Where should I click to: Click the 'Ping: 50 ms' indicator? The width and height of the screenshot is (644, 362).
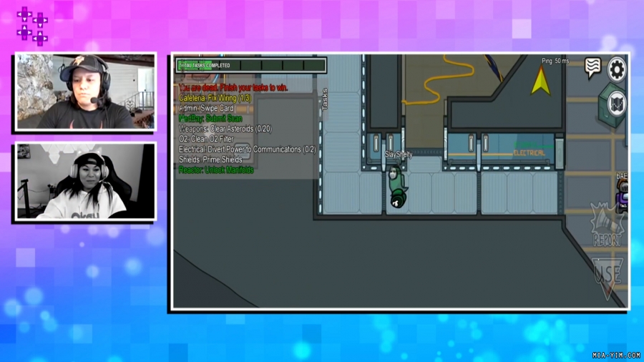[555, 61]
